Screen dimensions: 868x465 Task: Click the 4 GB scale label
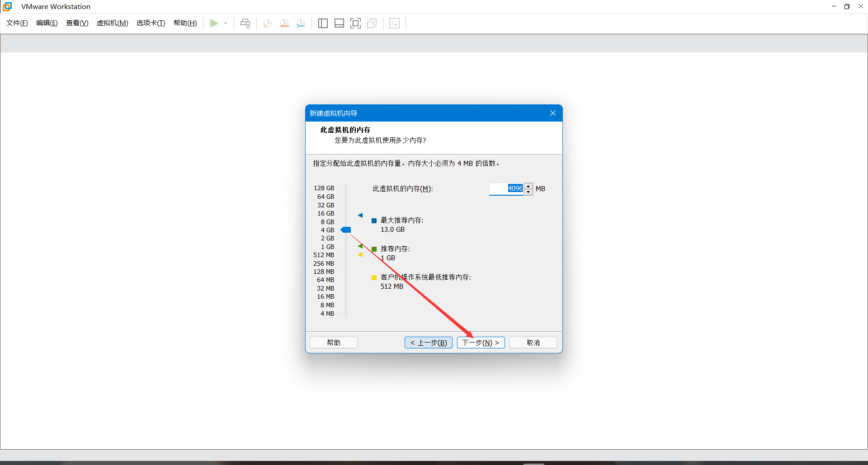click(x=327, y=230)
